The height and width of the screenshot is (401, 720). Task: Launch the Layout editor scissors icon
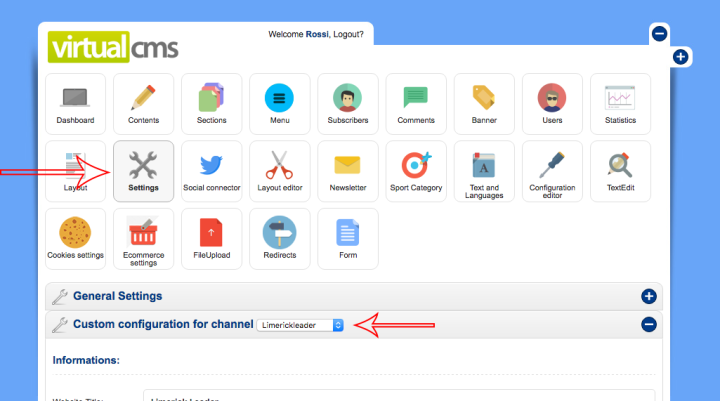[279, 171]
